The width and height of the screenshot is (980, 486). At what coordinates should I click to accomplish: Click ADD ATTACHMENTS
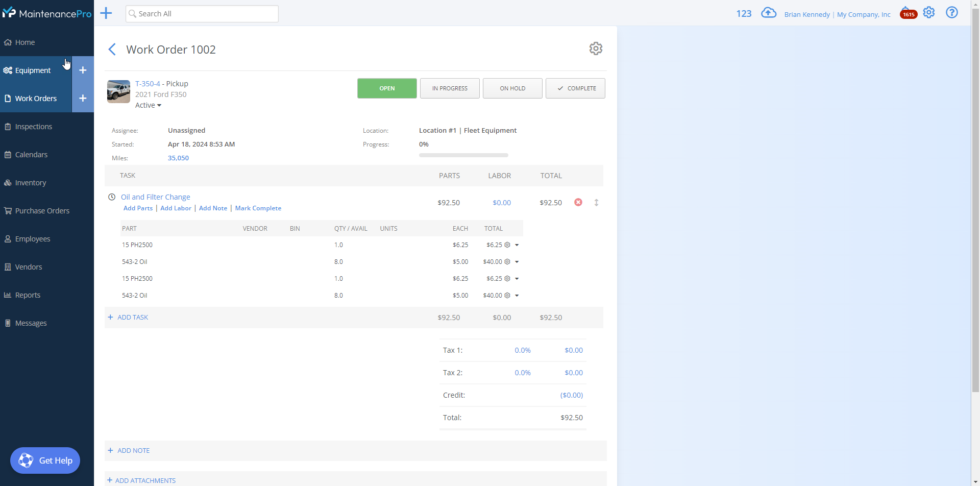point(141,480)
